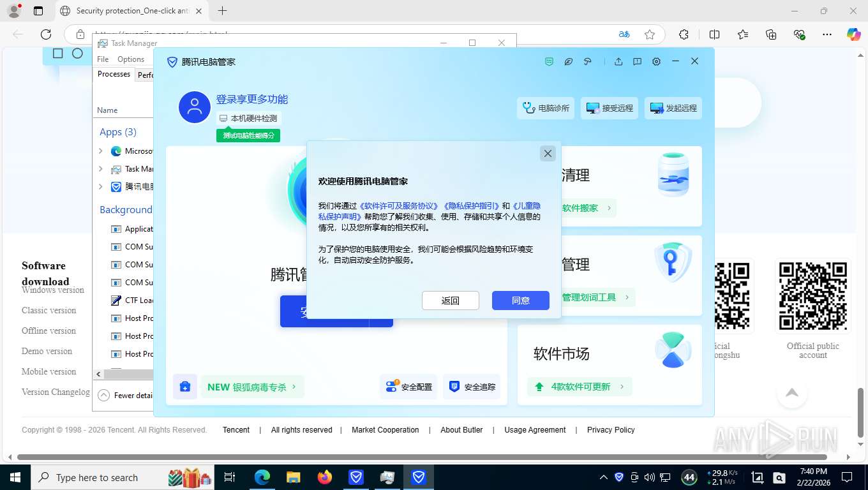Open Classic version download link
The image size is (868, 490).
[x=49, y=310]
